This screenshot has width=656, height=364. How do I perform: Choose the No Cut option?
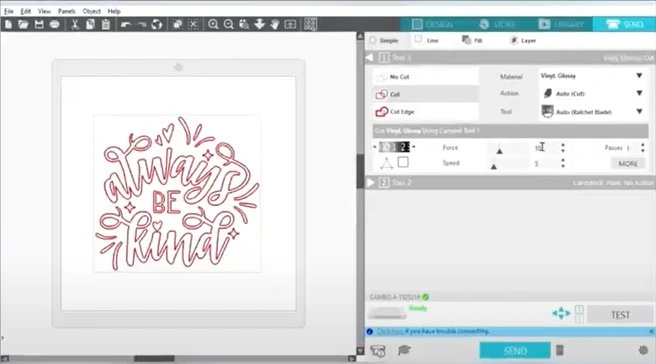click(x=425, y=77)
